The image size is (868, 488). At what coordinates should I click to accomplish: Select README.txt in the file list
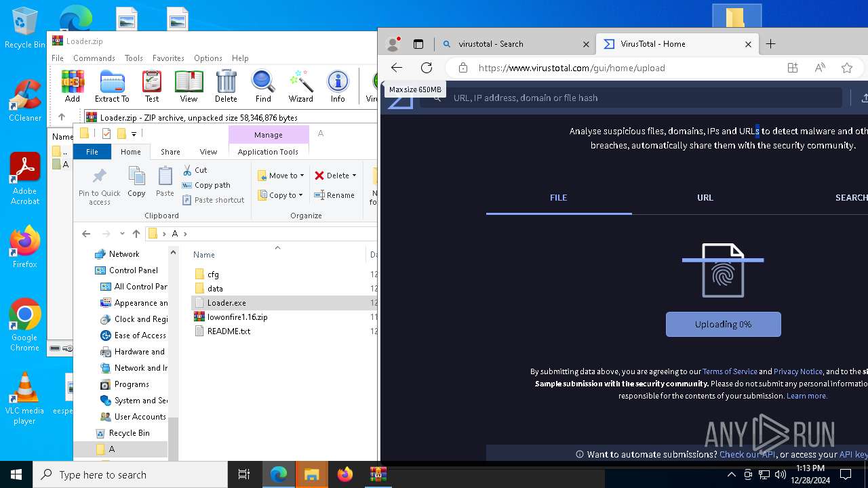coord(229,331)
